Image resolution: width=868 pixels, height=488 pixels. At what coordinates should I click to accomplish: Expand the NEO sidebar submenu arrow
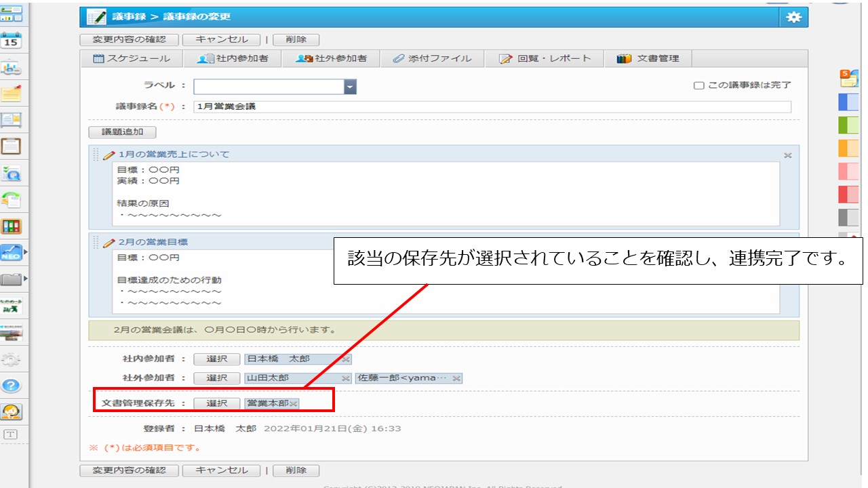tap(26, 252)
